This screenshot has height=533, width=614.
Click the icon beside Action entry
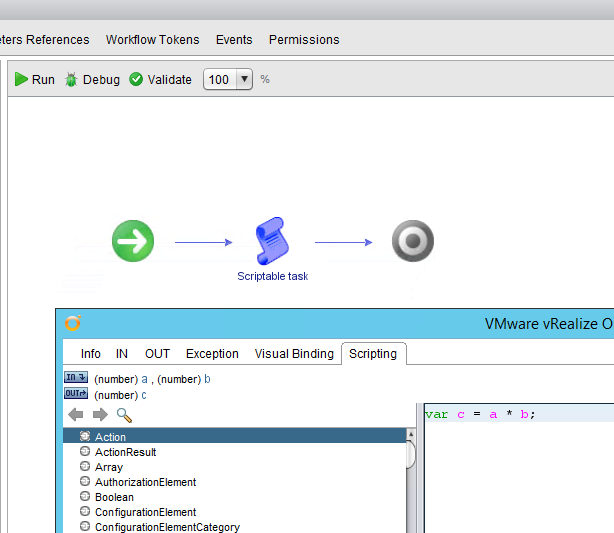pos(85,436)
